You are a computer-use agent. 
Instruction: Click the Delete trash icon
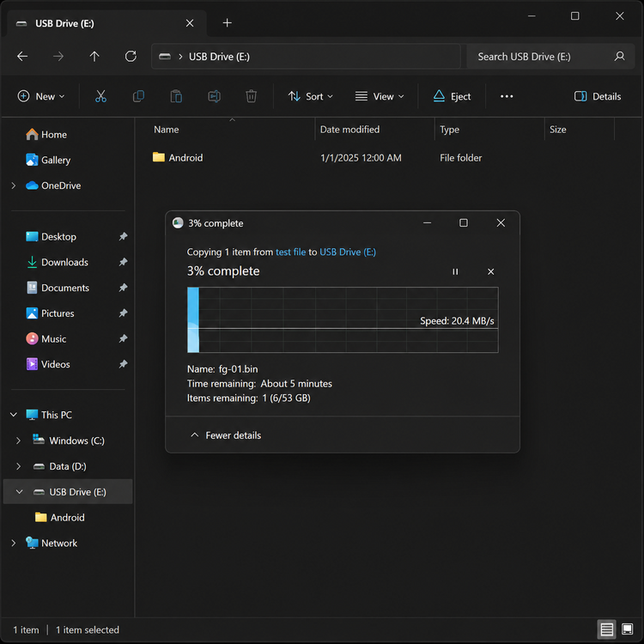[251, 96]
